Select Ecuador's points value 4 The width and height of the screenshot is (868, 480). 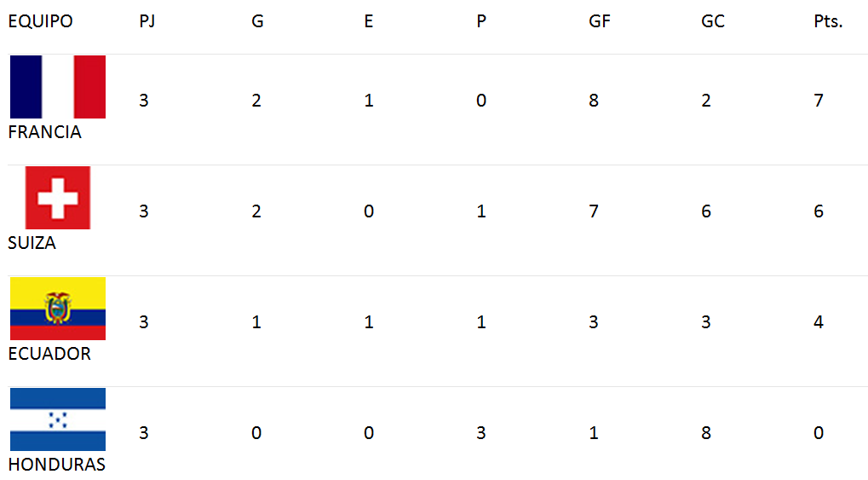tap(819, 322)
